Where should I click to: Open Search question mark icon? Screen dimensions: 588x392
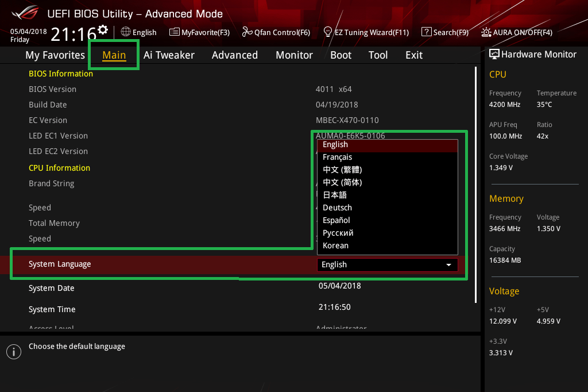[x=427, y=32]
